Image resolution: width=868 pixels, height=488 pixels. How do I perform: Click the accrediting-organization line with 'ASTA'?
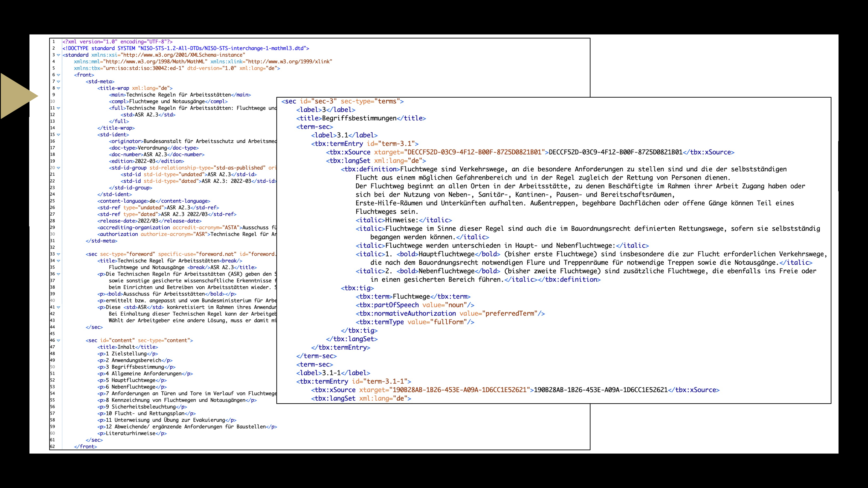[187, 228]
